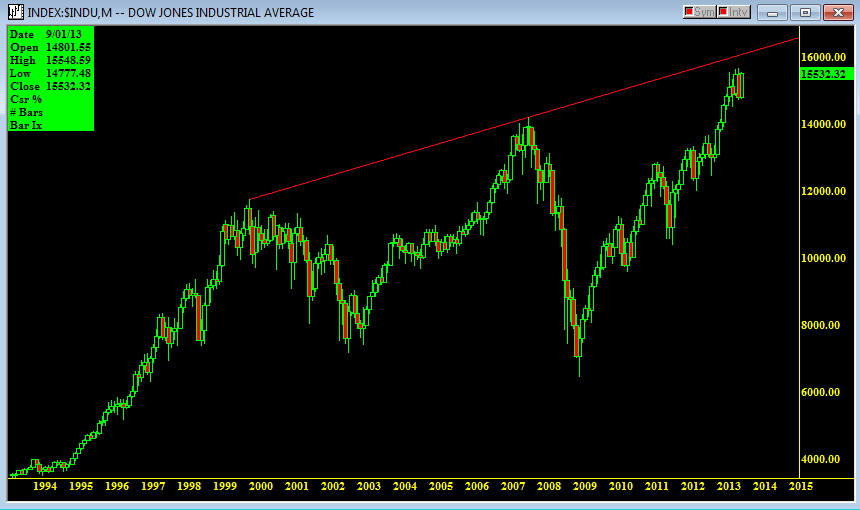Click the 15532.32 current price marker

pyautogui.click(x=827, y=74)
